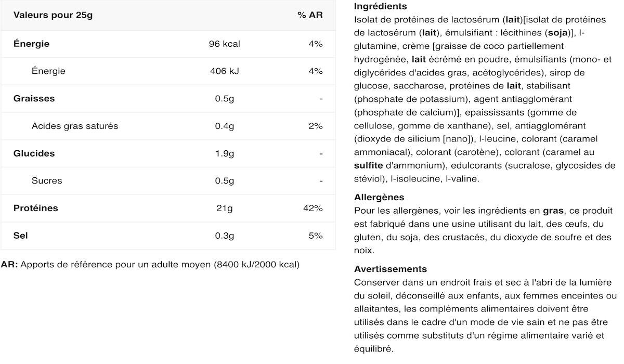Click the "Graisses" row label

34,99
